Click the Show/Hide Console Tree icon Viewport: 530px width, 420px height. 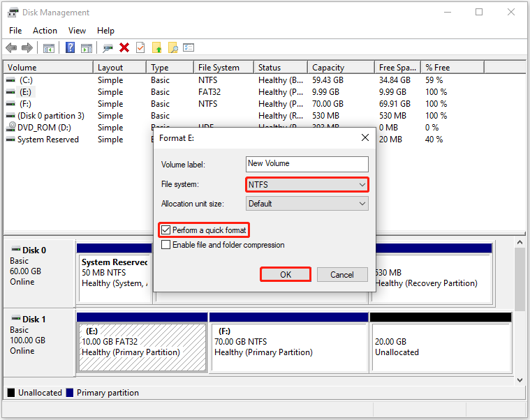[49, 48]
